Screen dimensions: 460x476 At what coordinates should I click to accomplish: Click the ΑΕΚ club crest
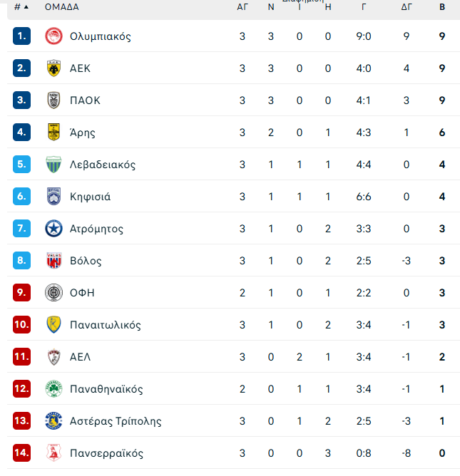coord(53,68)
